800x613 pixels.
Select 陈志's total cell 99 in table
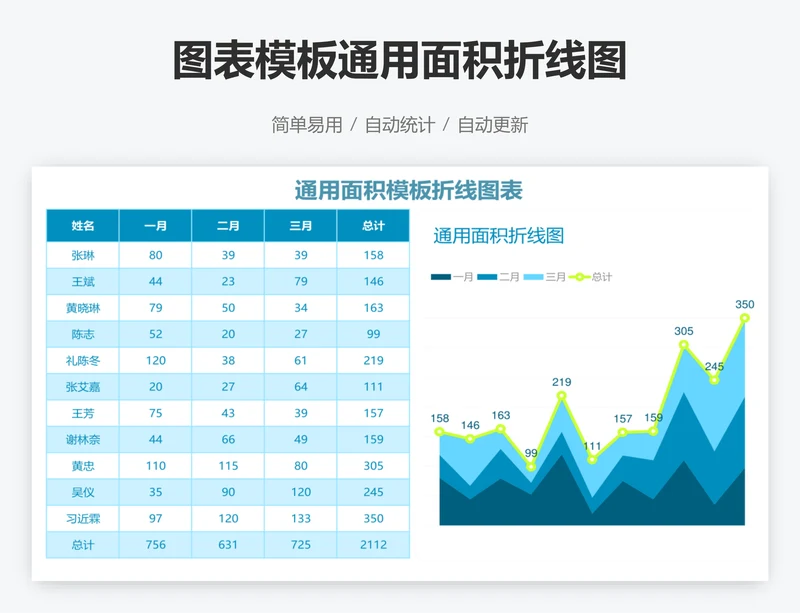(373, 334)
